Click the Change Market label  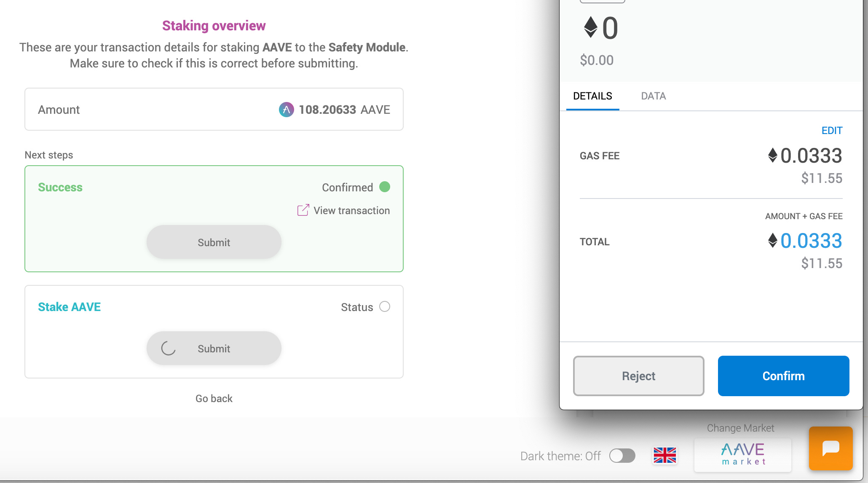[x=740, y=428]
